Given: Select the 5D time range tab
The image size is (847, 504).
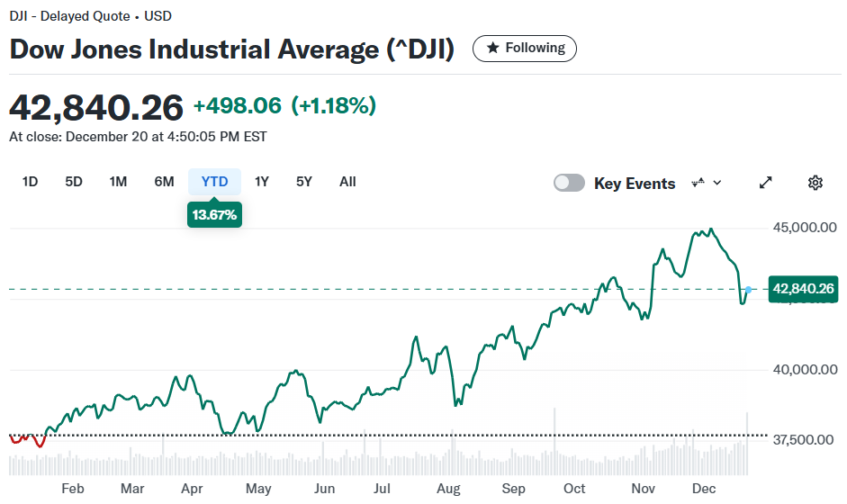Looking at the screenshot, I should tap(74, 182).
